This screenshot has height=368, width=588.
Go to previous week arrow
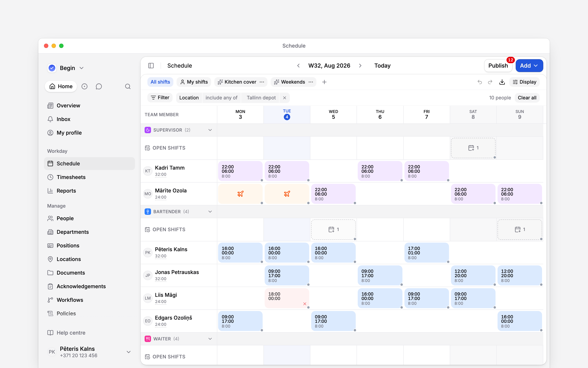298,66
